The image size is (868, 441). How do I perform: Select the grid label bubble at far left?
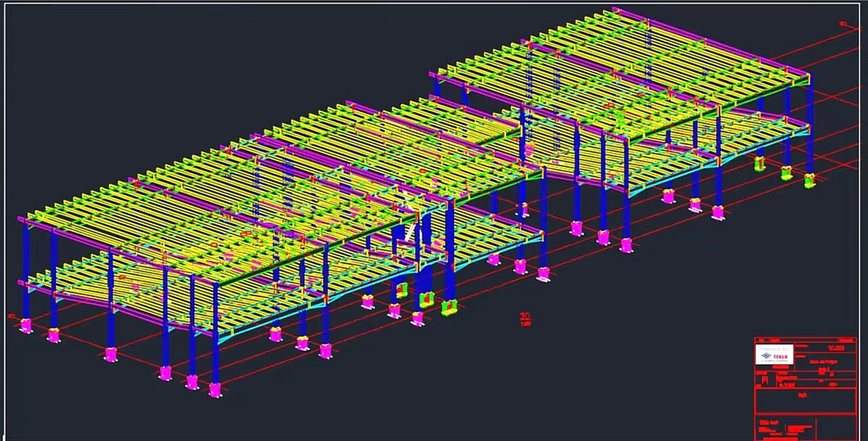(x=12, y=316)
